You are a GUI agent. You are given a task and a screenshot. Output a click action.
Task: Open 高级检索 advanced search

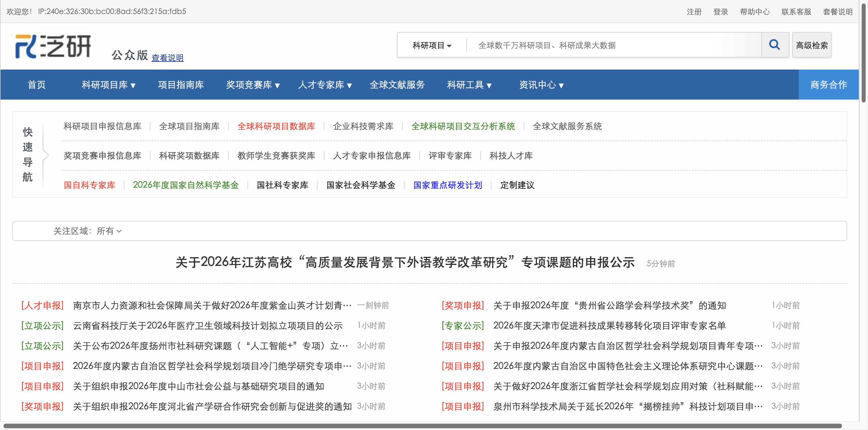(x=812, y=45)
